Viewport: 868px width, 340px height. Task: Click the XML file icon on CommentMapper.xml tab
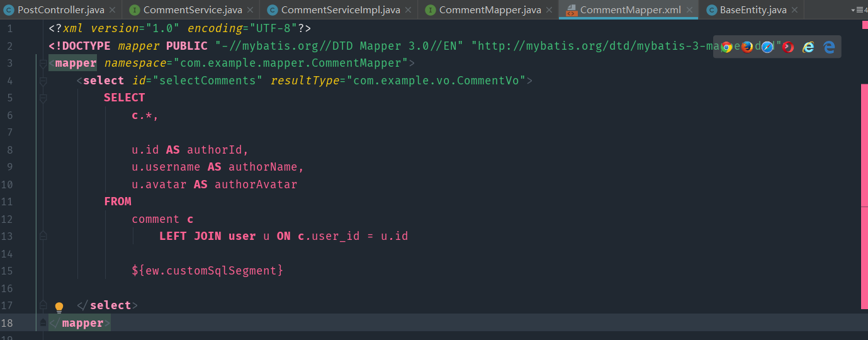(571, 9)
